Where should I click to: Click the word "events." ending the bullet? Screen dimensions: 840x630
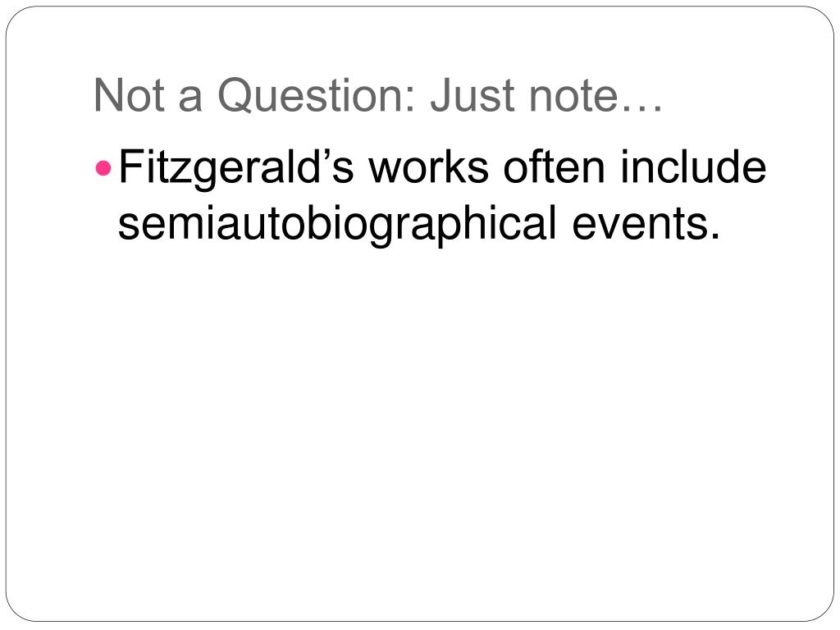646,223
